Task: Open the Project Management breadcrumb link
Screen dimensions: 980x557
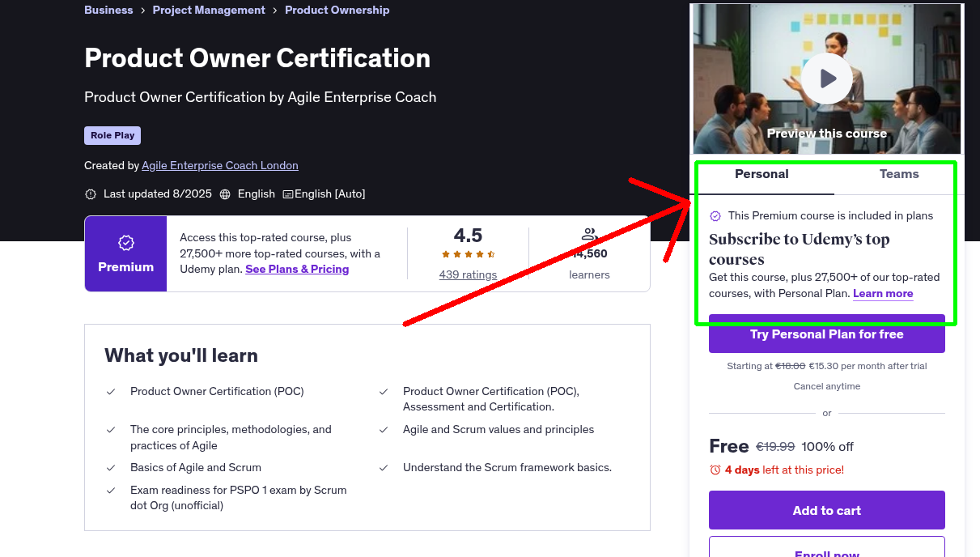Action: pos(209,10)
